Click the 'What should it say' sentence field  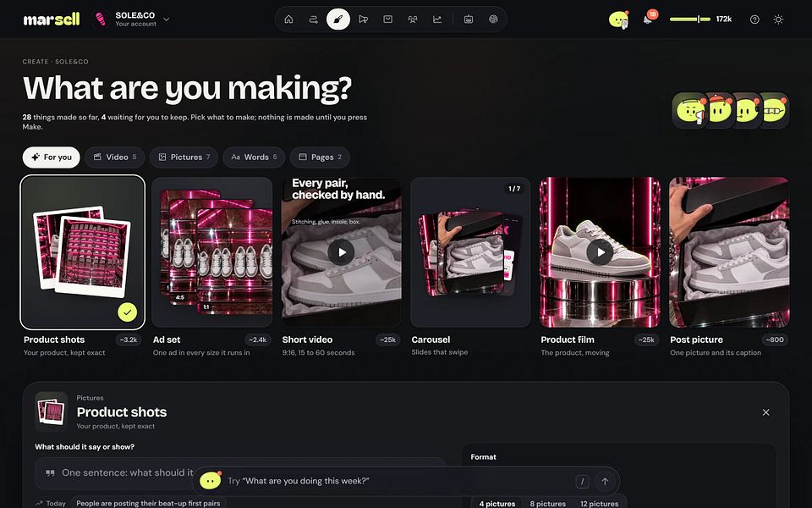click(x=239, y=472)
